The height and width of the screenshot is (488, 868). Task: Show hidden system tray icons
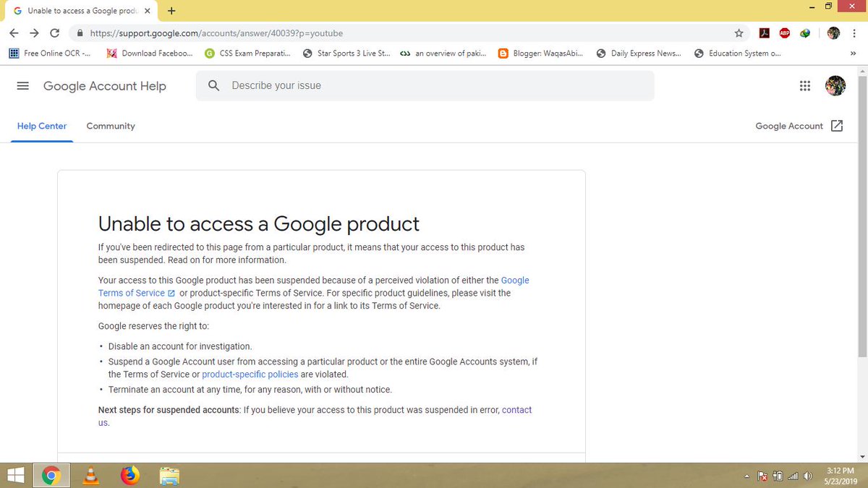(x=746, y=476)
